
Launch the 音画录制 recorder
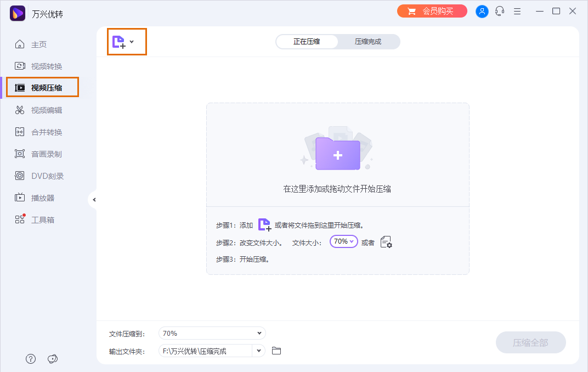pyautogui.click(x=42, y=153)
